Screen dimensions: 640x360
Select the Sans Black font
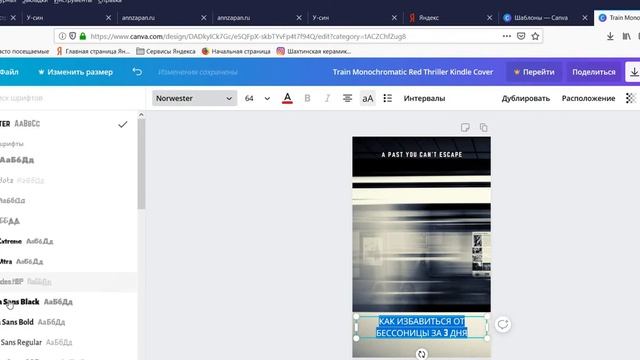pyautogui.click(x=36, y=302)
